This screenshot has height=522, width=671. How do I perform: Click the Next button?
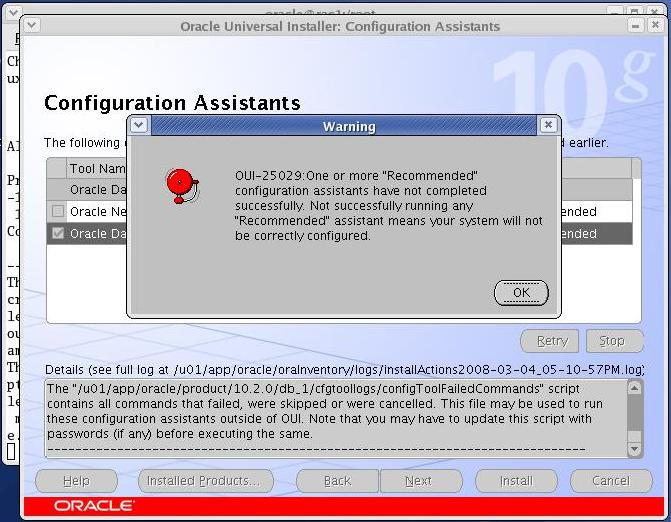point(421,481)
